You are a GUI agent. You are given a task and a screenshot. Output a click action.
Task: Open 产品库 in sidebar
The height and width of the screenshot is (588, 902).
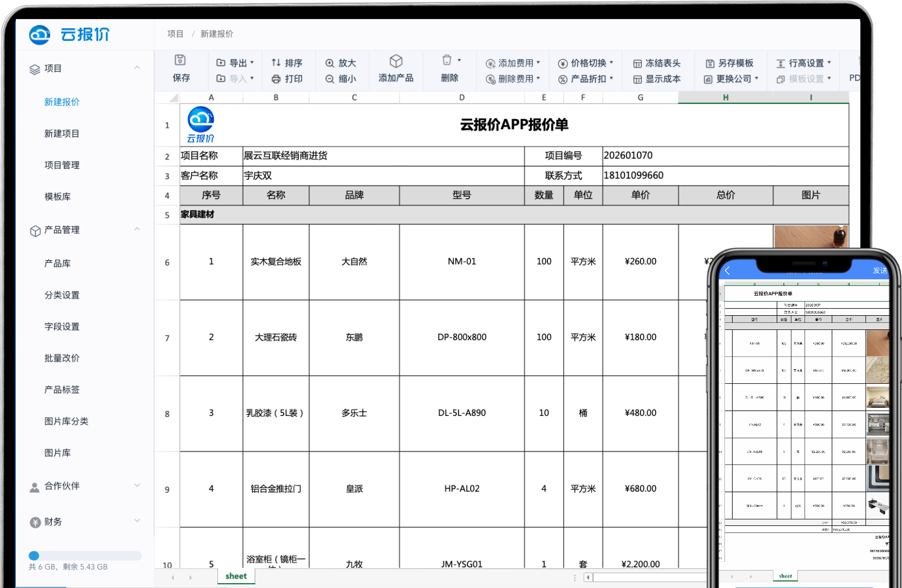pyautogui.click(x=58, y=264)
